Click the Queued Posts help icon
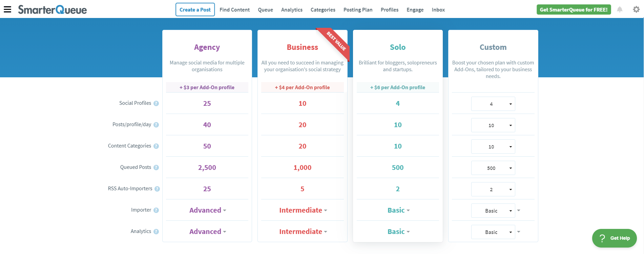The height and width of the screenshot is (254, 644). 156,167
